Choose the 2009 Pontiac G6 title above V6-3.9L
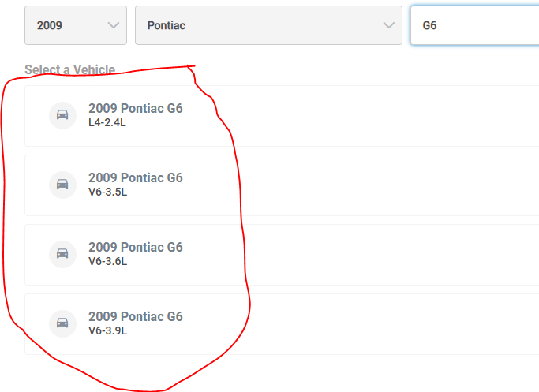Viewport: 539px width, 392px height. (x=135, y=317)
